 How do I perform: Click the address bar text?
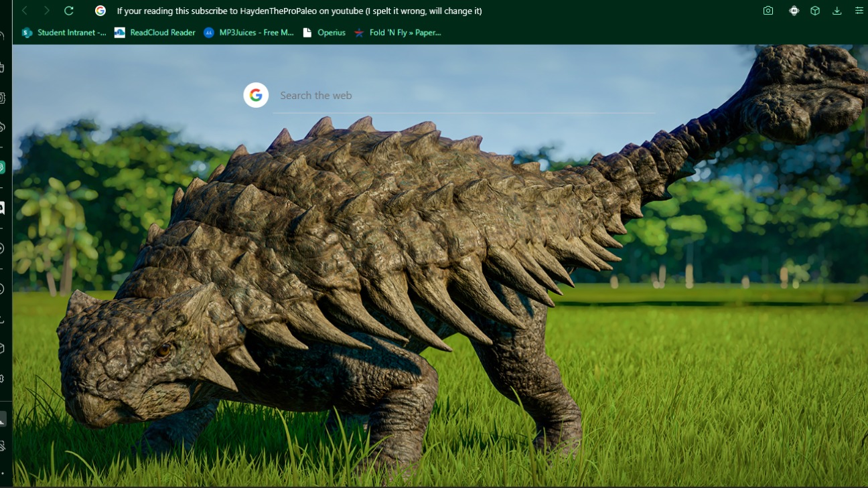[299, 11]
